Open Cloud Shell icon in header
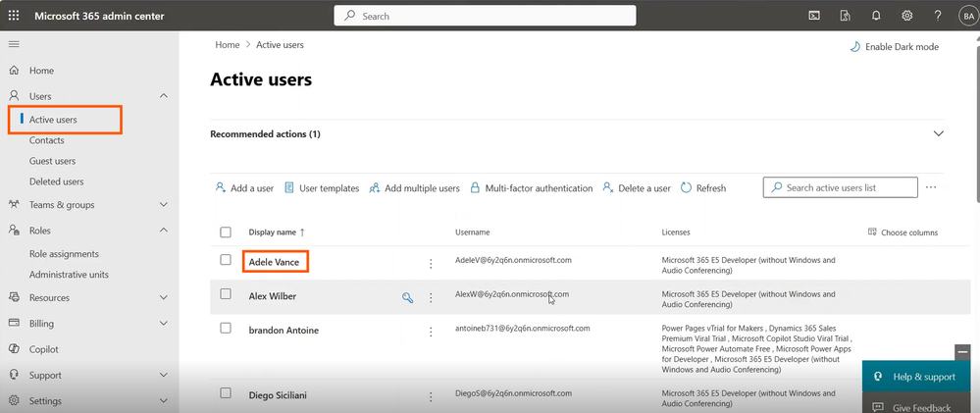This screenshot has height=413, width=980. click(x=814, y=16)
